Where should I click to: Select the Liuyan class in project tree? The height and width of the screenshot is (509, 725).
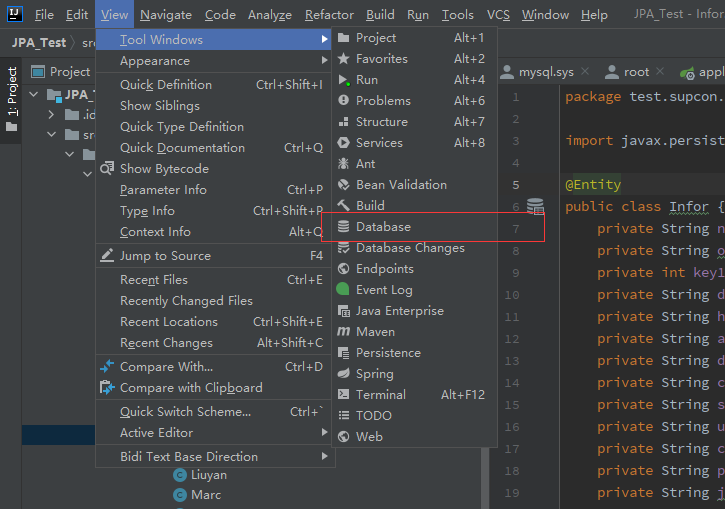coord(209,475)
